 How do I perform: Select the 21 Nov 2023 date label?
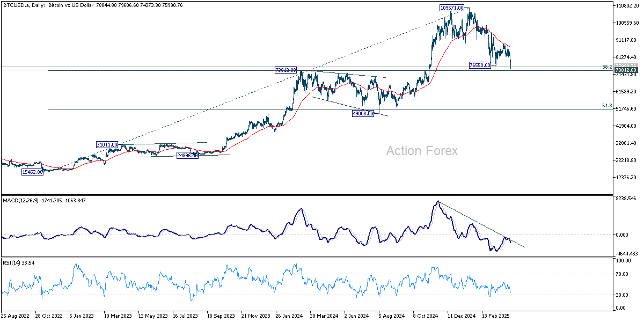pos(255,317)
